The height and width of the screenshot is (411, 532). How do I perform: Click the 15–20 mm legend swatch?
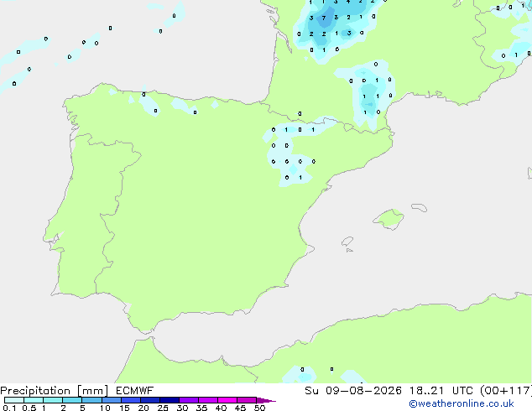(x=130, y=400)
